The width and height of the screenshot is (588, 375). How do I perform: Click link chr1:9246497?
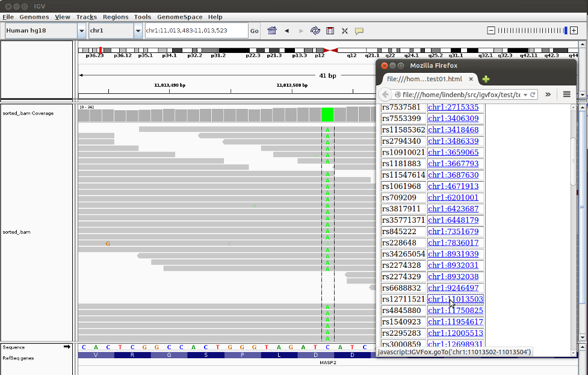pos(453,288)
